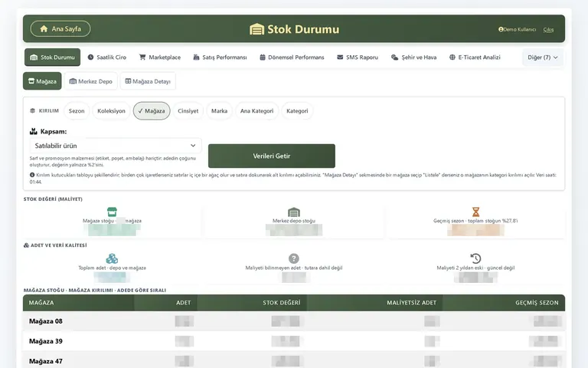Click the Merkez depo stoğu warehouse icon

click(294, 212)
